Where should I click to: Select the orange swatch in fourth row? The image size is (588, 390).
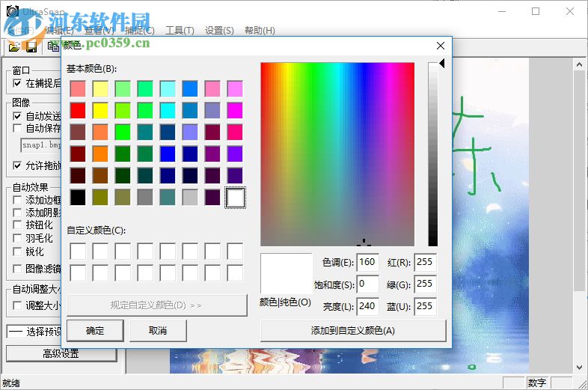100,154
